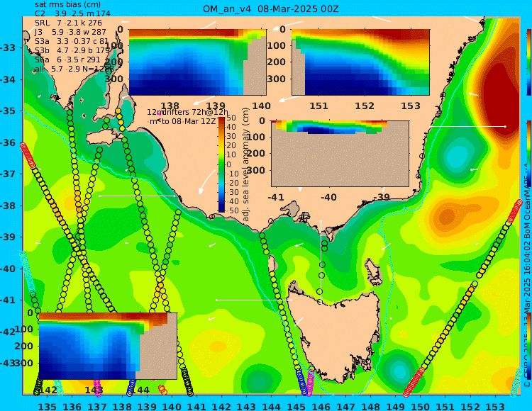This screenshot has width=532, height=411.
Task: Click the S3b satellite statistics row
Action: pyautogui.click(x=72, y=50)
